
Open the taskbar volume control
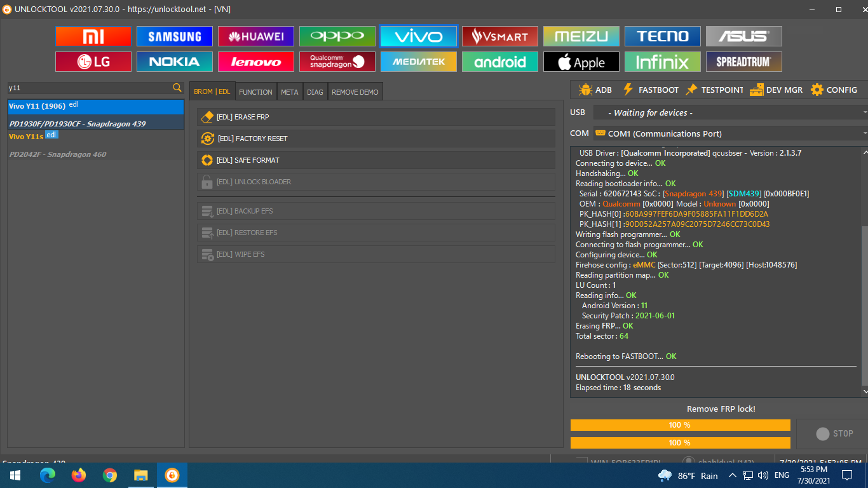[x=763, y=475]
